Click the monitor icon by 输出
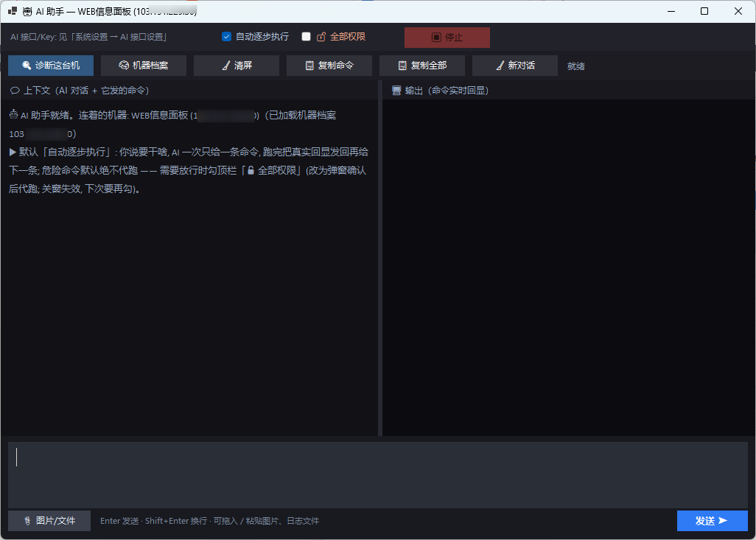This screenshot has height=540, width=756. pyautogui.click(x=396, y=91)
